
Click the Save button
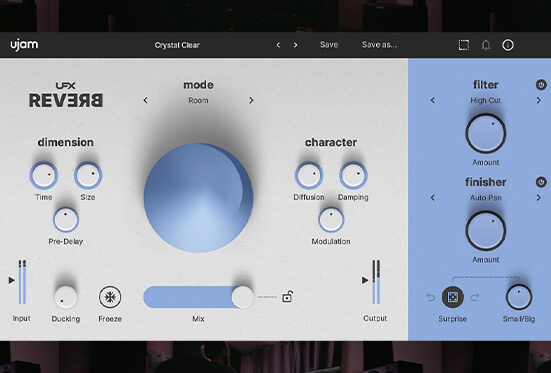(329, 45)
